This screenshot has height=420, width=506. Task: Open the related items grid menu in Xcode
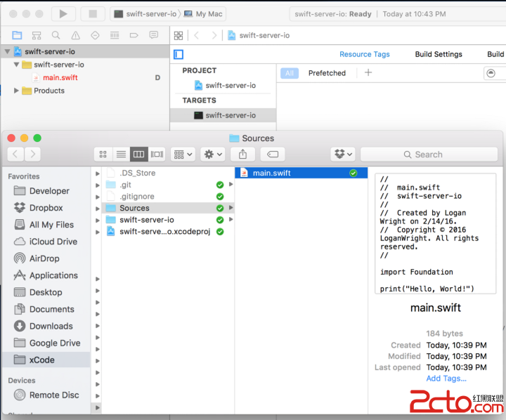coord(179,36)
